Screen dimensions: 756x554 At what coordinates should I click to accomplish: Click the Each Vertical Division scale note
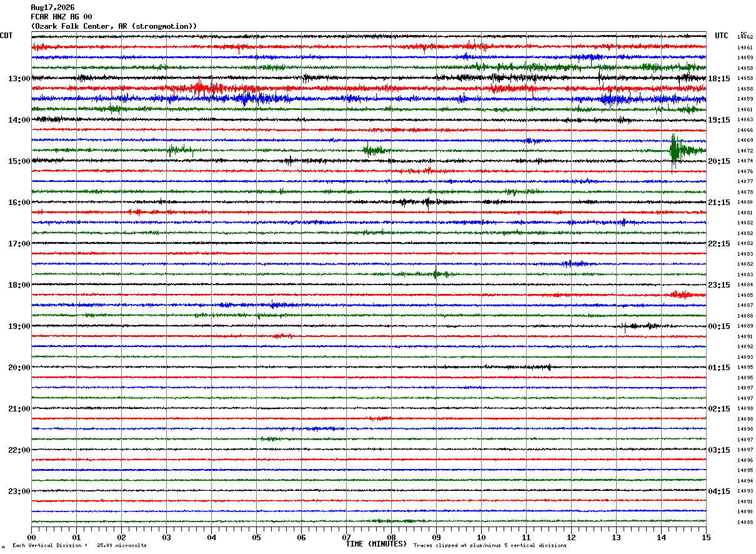[x=79, y=546]
